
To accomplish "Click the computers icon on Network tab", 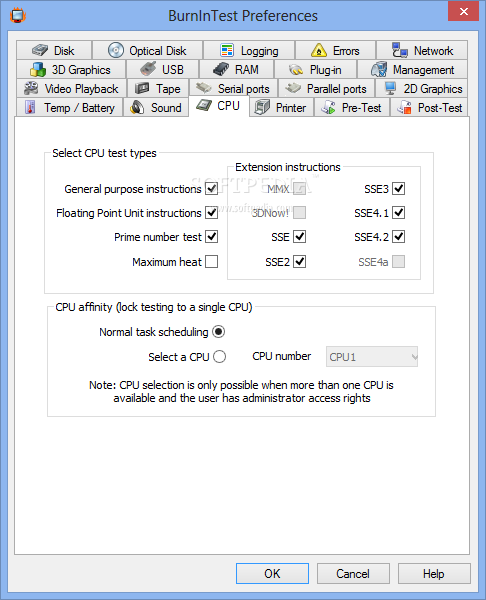I will [x=400, y=50].
